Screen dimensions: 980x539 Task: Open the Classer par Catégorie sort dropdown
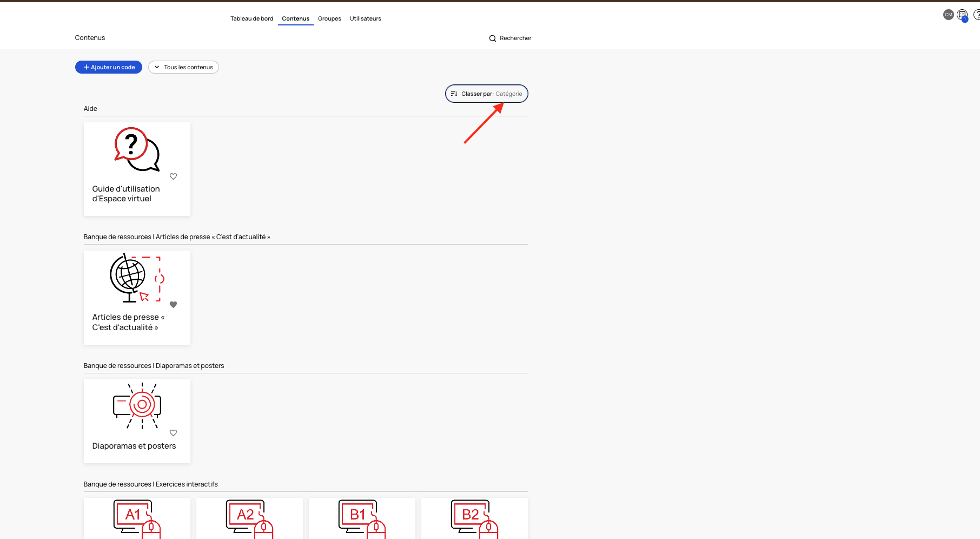pyautogui.click(x=486, y=94)
